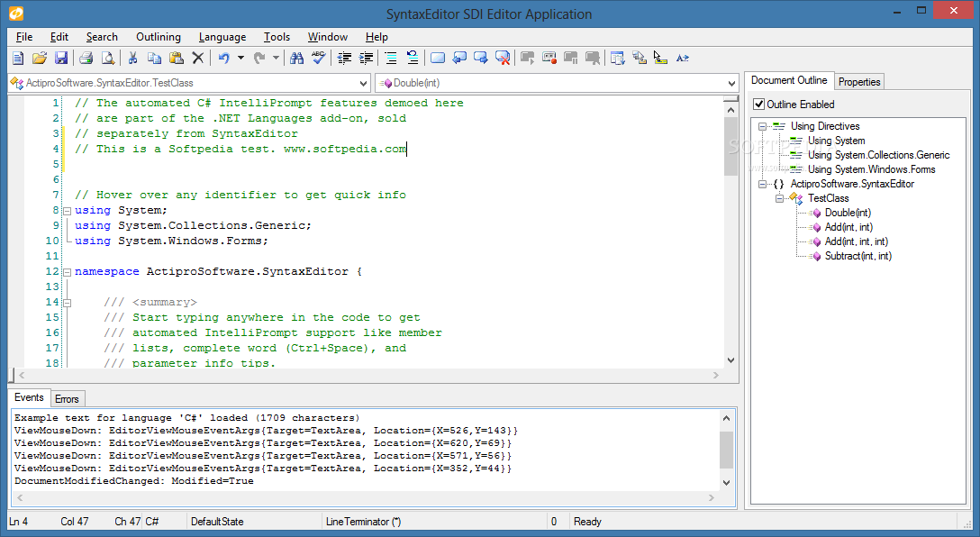Switch to the Properties tab
980x537 pixels.
859,82
